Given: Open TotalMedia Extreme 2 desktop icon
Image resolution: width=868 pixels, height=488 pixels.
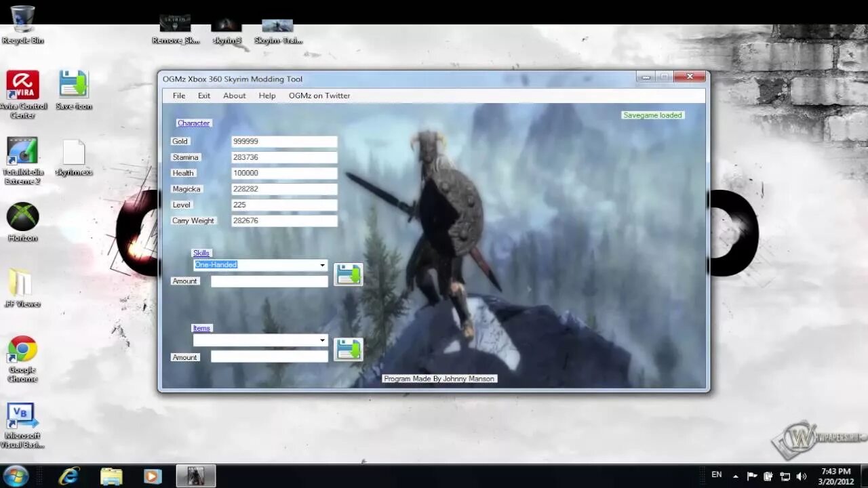Looking at the screenshot, I should [x=22, y=161].
